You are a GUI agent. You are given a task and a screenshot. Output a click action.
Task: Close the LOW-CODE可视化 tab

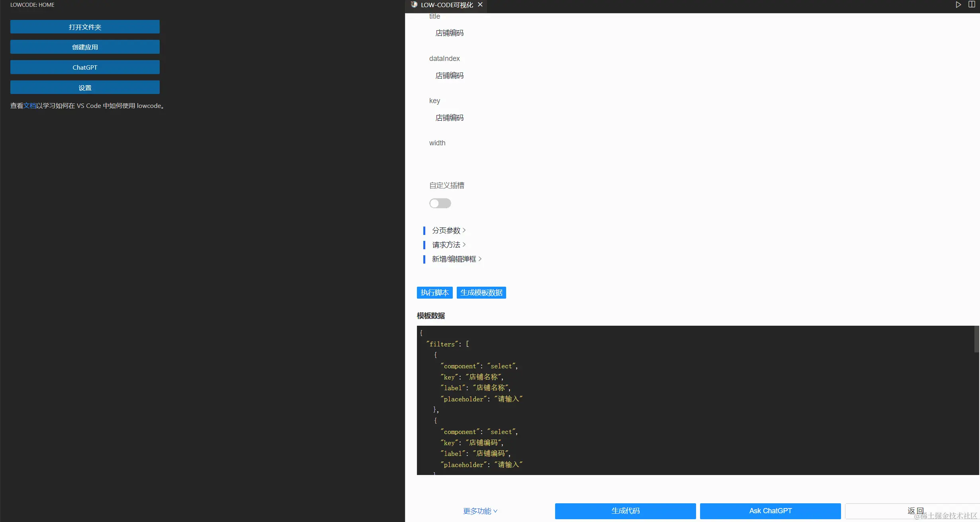coord(480,5)
